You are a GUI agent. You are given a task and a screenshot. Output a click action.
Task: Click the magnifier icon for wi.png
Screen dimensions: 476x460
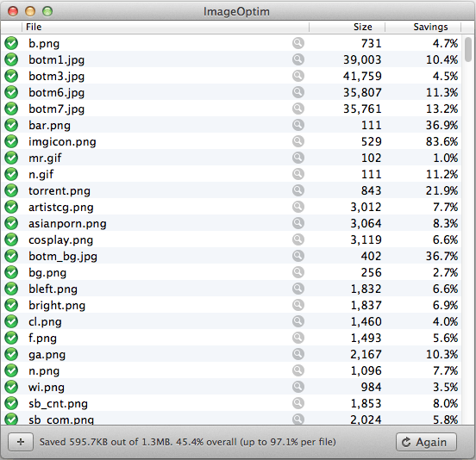click(298, 387)
